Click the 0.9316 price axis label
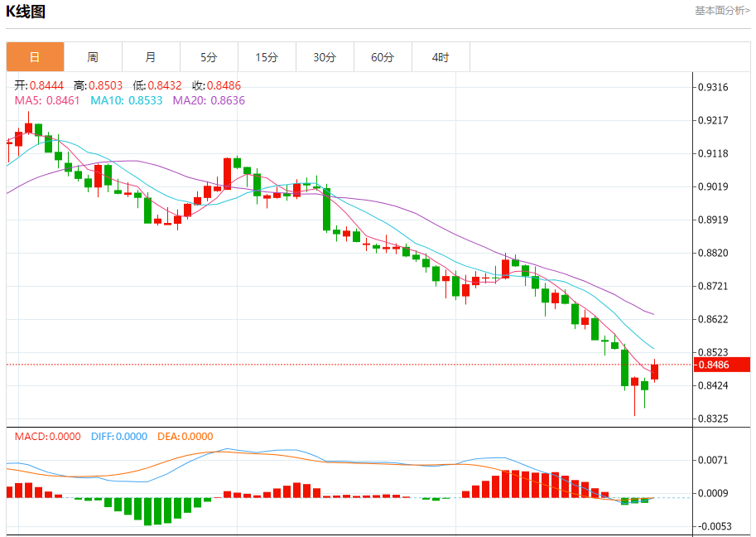This screenshot has width=756, height=537. pyautogui.click(x=713, y=87)
